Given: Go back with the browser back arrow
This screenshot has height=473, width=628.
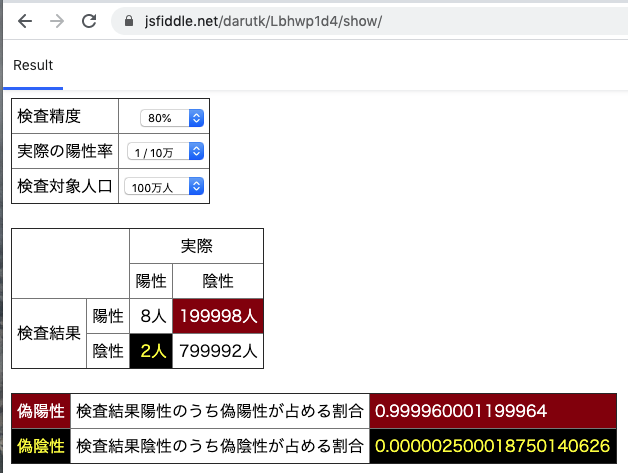Looking at the screenshot, I should 25,21.
